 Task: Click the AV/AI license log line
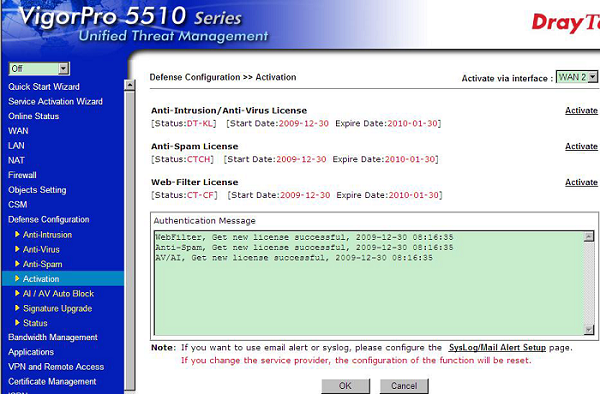pyautogui.click(x=294, y=258)
